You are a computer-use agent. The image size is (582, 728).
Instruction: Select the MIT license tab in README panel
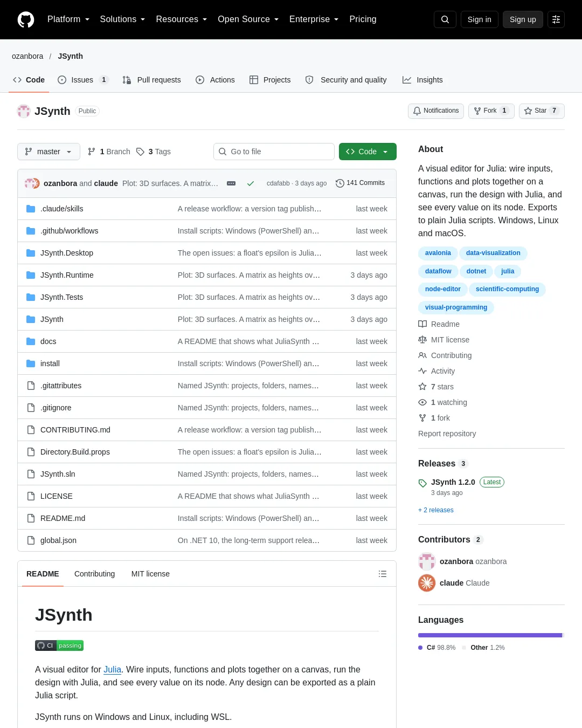[x=150, y=574]
